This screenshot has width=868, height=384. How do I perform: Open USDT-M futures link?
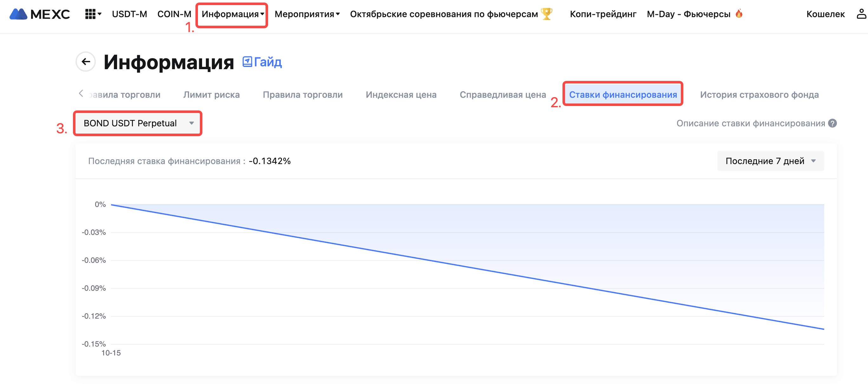(x=129, y=14)
